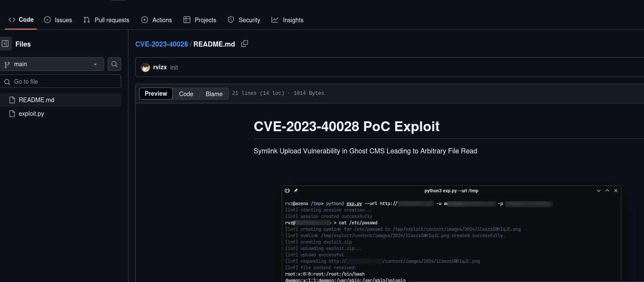
Task: Click the terminal screenshot image
Action: click(x=452, y=234)
